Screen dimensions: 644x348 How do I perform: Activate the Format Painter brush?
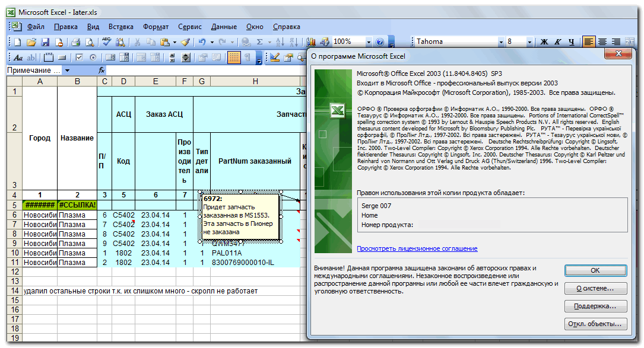(x=186, y=42)
